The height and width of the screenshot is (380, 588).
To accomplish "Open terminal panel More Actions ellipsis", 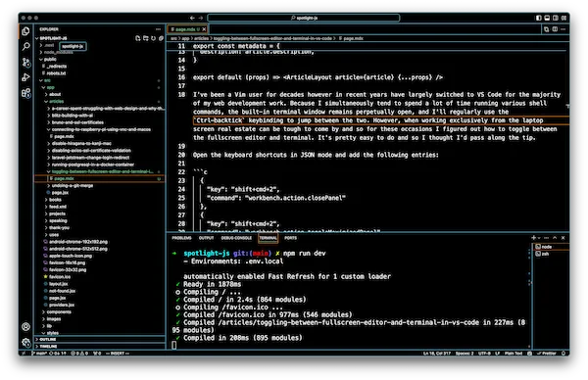I will (547, 238).
